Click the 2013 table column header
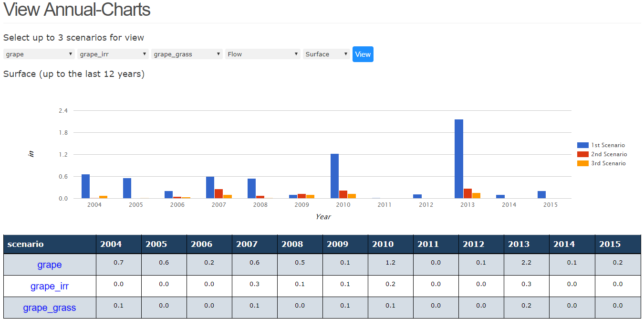 point(526,244)
